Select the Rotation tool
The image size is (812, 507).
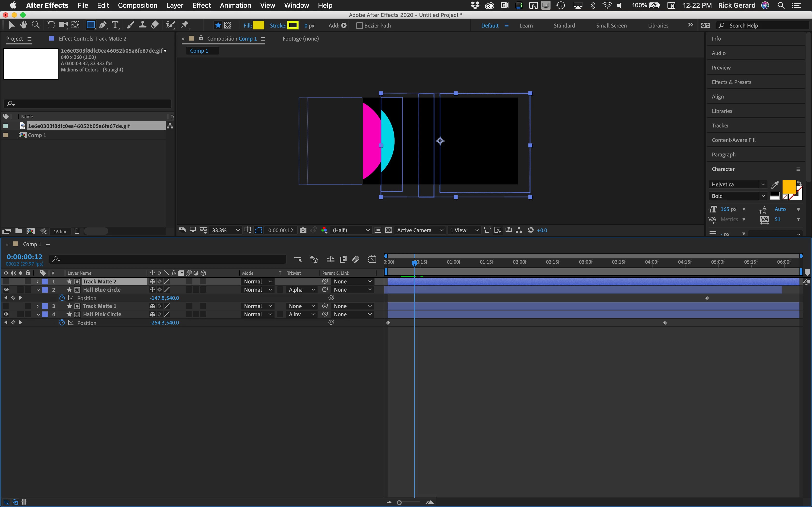(51, 25)
